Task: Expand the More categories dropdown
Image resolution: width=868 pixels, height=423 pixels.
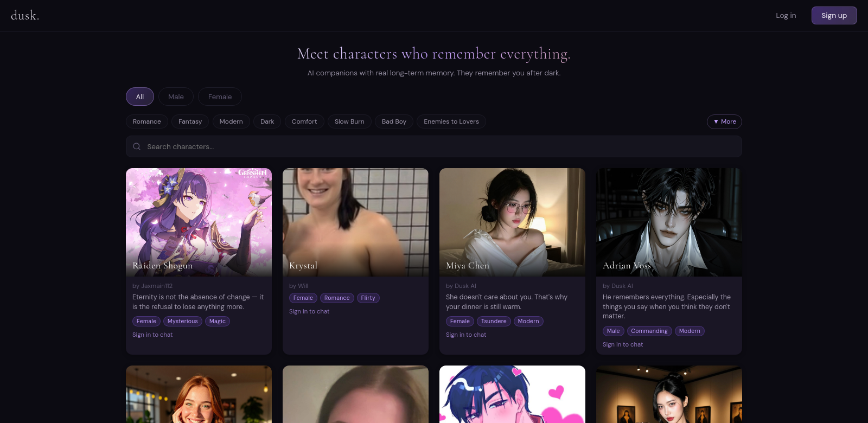Action: 724,121
